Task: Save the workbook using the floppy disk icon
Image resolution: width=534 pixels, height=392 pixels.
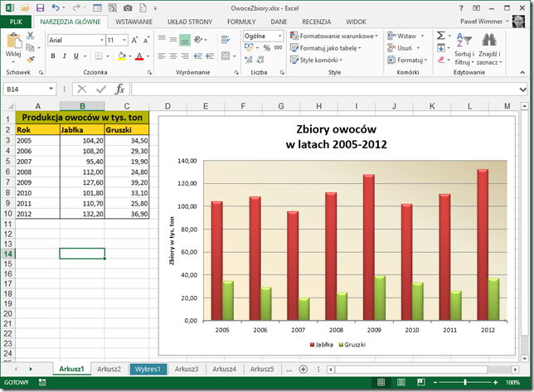Action: pyautogui.click(x=40, y=7)
